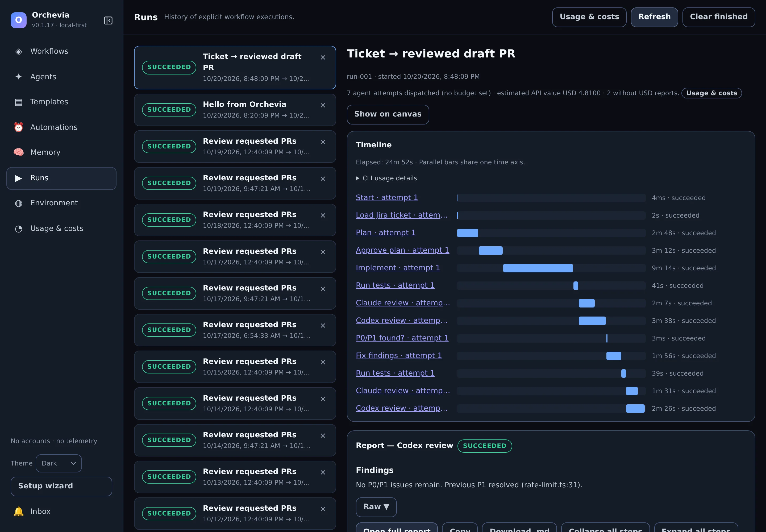Open Load Jira ticket step link
The width and height of the screenshot is (766, 532).
[402, 215]
